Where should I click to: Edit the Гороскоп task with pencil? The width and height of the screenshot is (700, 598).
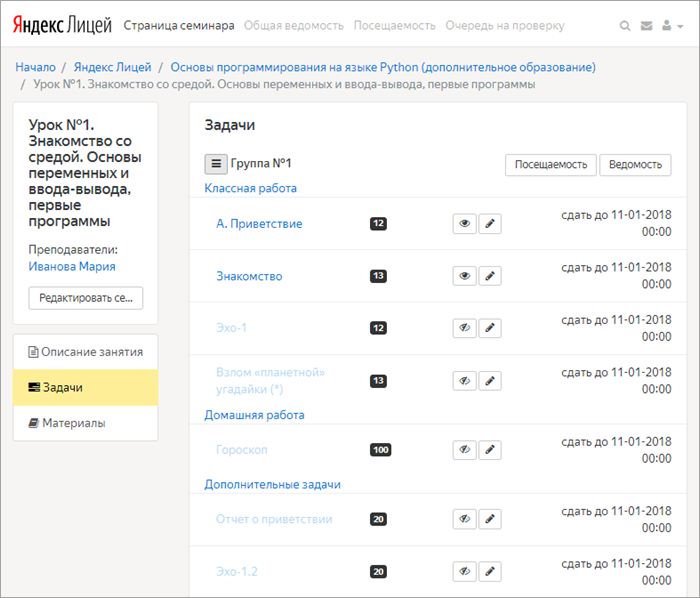(x=490, y=450)
